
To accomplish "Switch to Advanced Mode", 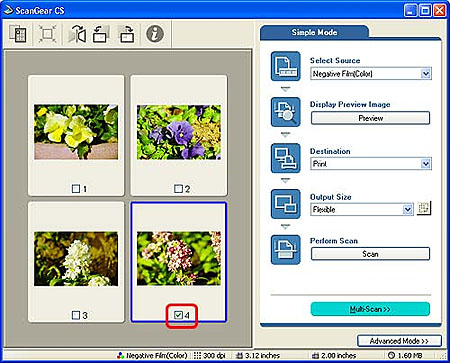I will (399, 341).
